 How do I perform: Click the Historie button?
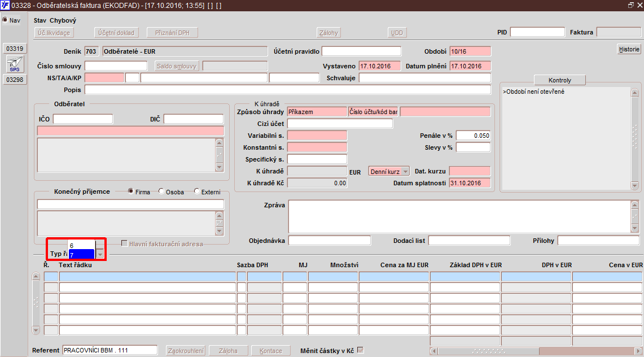(x=629, y=49)
